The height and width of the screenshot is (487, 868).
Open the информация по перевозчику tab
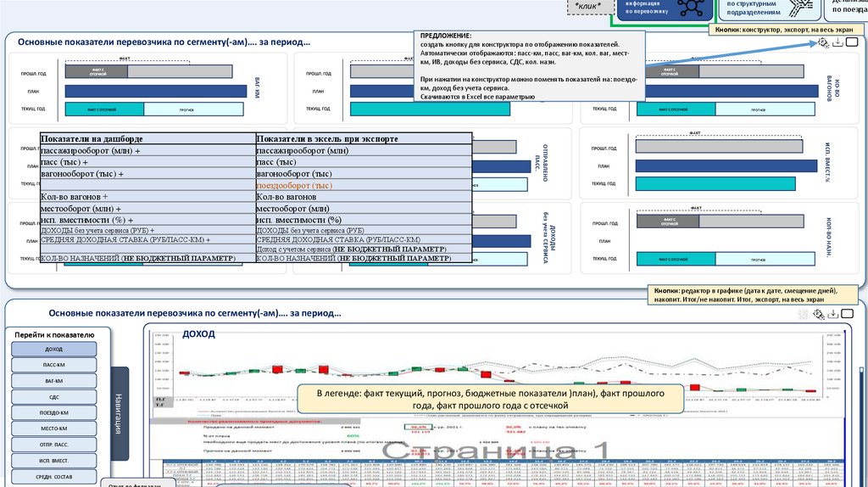pyautogui.click(x=665, y=8)
